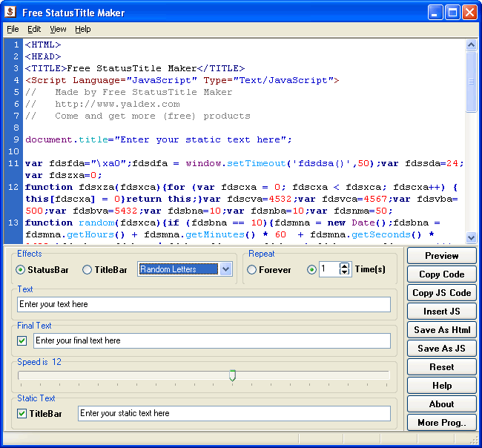Viewport: 482px width, 448px height.
Task: Open the File menu
Action: coord(13,29)
